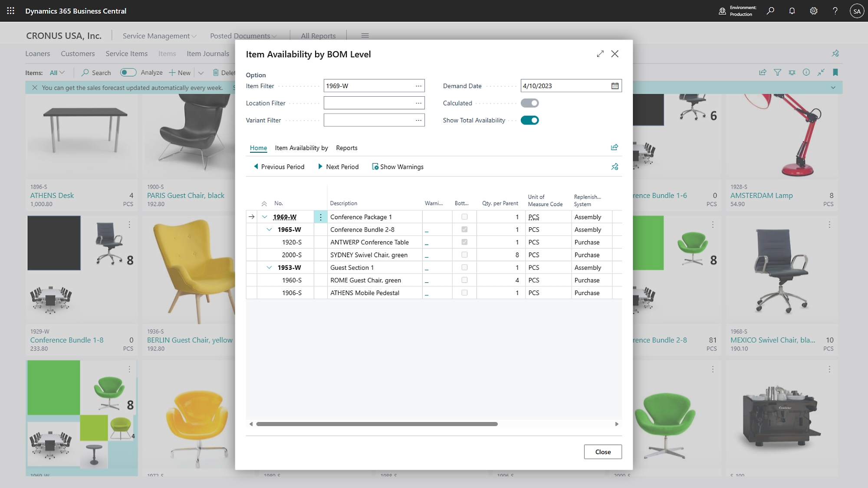Click the scroll left arrow of BOM table

tap(251, 424)
